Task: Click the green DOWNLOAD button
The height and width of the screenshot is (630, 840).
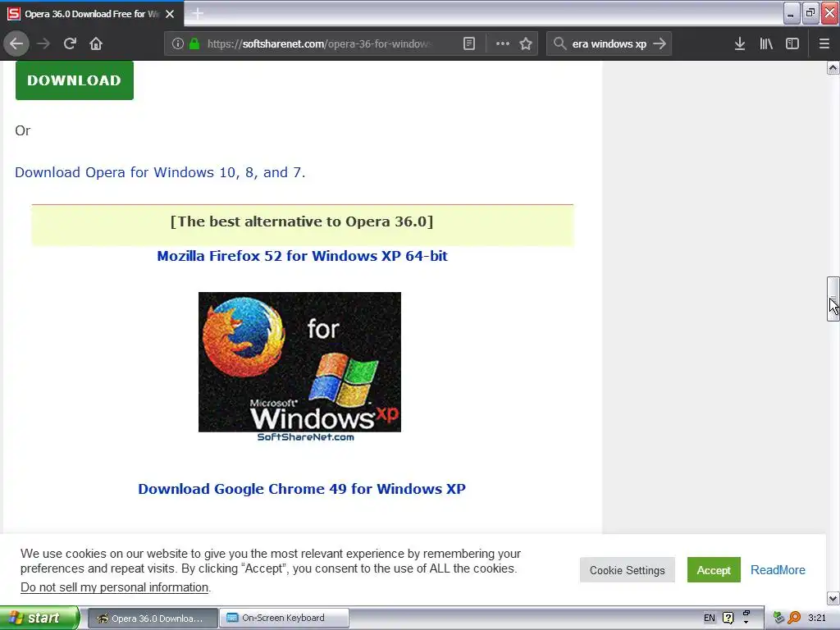Action: (75, 80)
